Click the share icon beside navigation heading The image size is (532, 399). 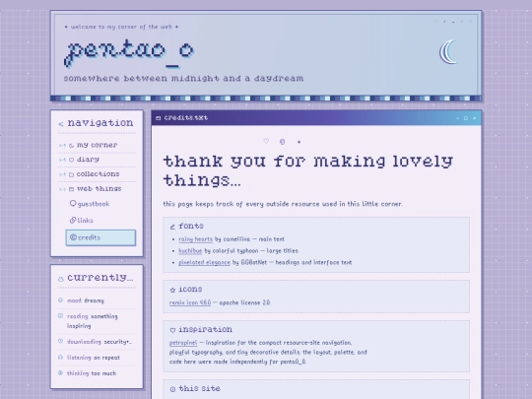pos(61,124)
